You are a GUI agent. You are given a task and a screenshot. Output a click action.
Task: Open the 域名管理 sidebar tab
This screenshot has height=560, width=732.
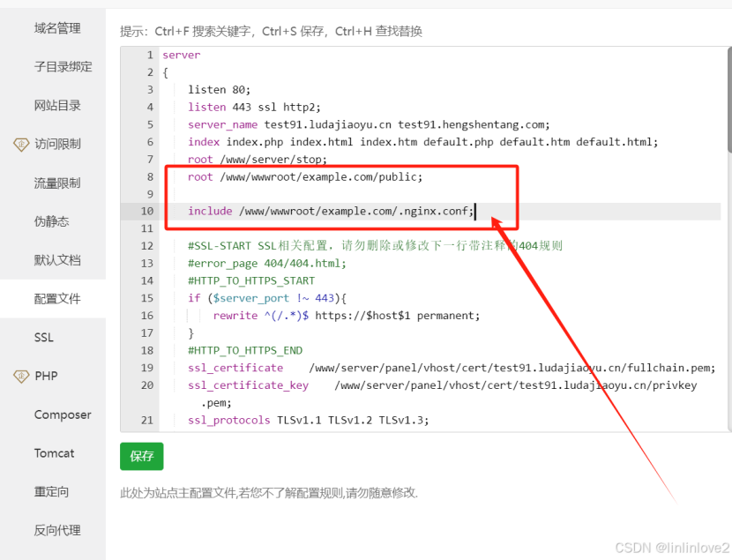pyautogui.click(x=57, y=28)
